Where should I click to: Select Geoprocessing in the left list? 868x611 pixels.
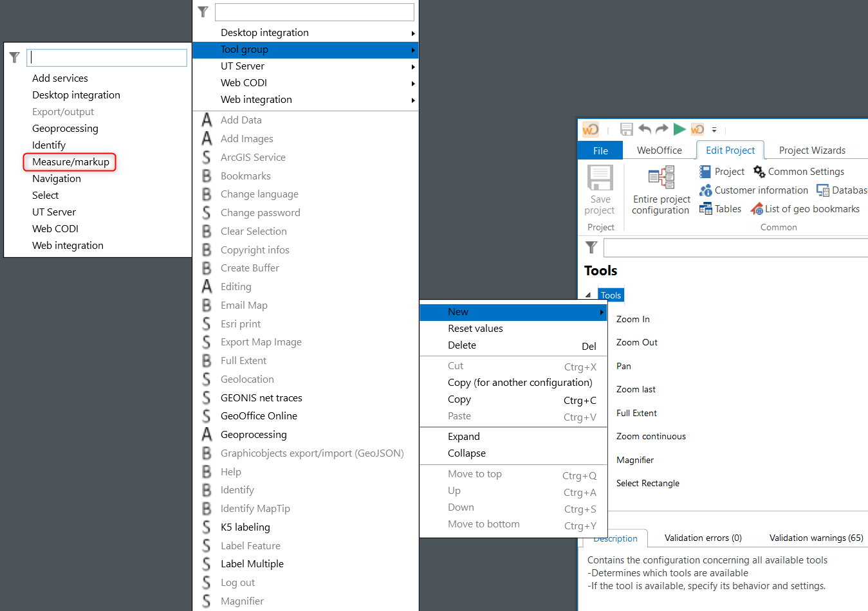tap(66, 129)
